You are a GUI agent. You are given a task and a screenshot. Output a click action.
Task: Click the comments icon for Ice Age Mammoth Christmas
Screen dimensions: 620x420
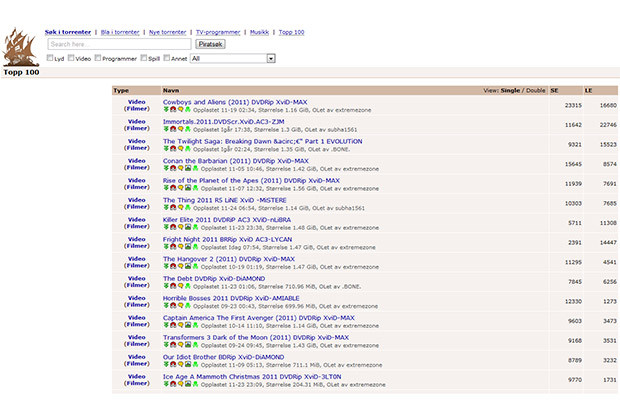pyautogui.click(x=181, y=384)
